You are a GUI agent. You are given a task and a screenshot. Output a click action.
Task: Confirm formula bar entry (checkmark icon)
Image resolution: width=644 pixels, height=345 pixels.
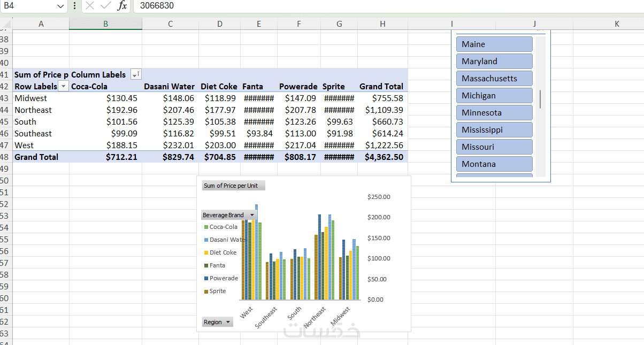pos(106,6)
